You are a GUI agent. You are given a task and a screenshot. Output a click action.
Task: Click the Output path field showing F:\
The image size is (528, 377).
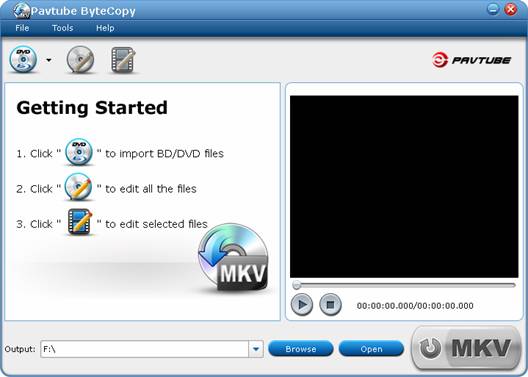pyautogui.click(x=144, y=349)
